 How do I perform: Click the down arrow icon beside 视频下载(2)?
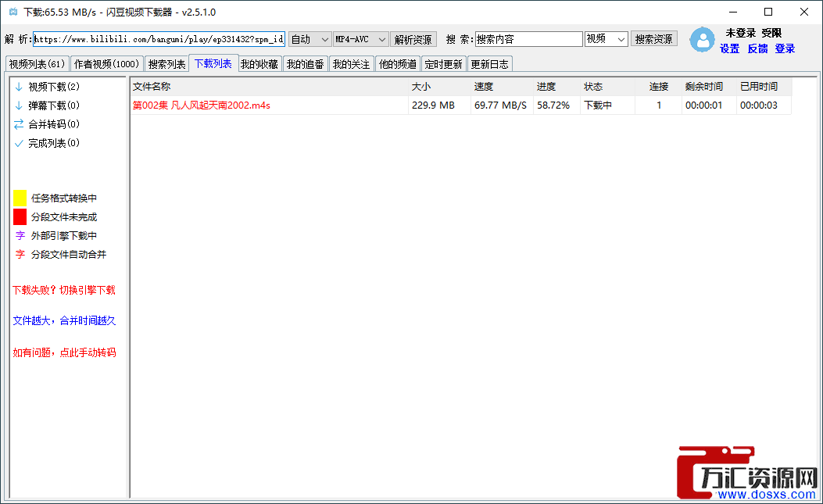pos(19,87)
